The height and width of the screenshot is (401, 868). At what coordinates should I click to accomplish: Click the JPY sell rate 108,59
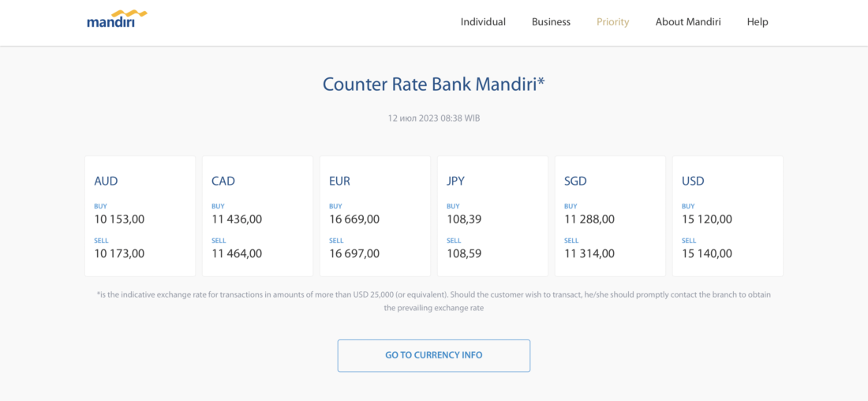tap(464, 254)
